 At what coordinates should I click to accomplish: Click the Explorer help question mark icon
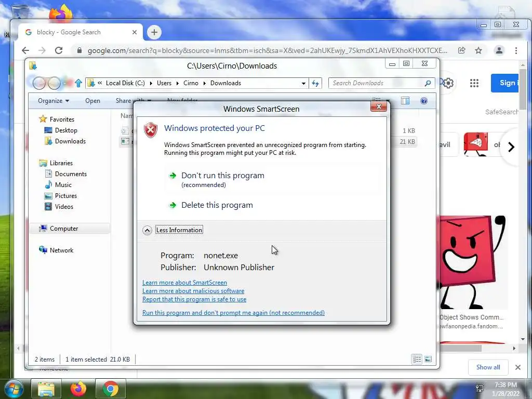[x=424, y=101]
